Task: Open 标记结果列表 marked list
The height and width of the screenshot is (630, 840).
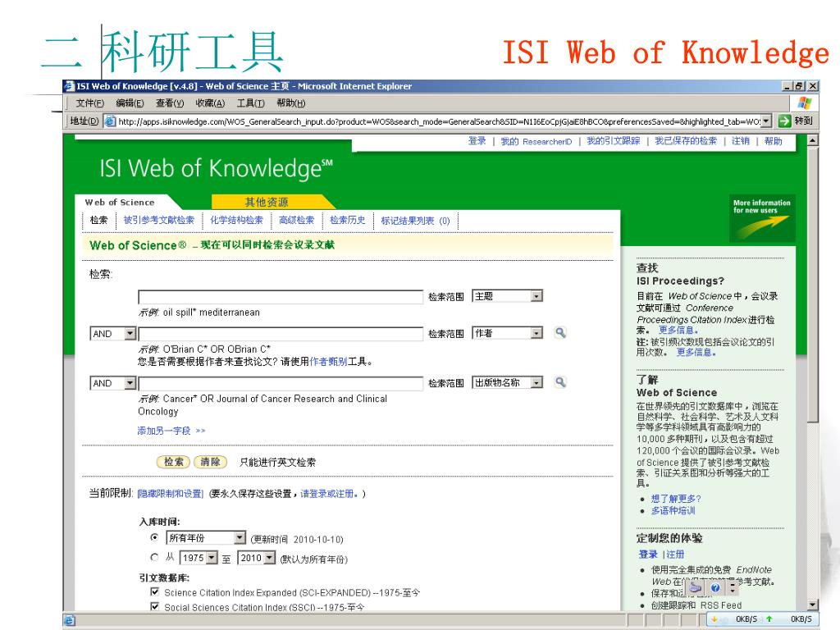Action: point(415,221)
